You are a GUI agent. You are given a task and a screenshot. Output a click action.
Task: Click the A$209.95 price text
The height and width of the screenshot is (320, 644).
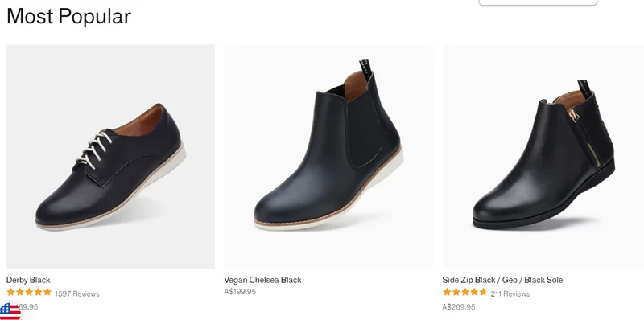tap(459, 307)
